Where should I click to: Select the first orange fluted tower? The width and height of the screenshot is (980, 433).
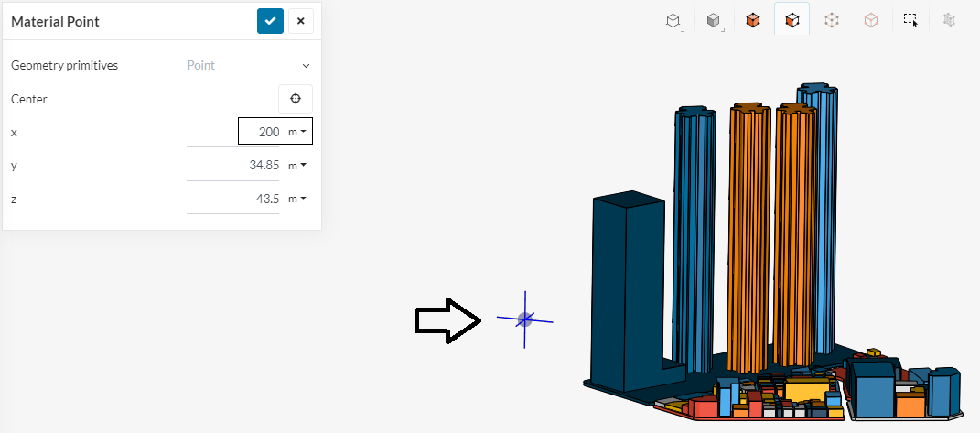click(x=750, y=238)
